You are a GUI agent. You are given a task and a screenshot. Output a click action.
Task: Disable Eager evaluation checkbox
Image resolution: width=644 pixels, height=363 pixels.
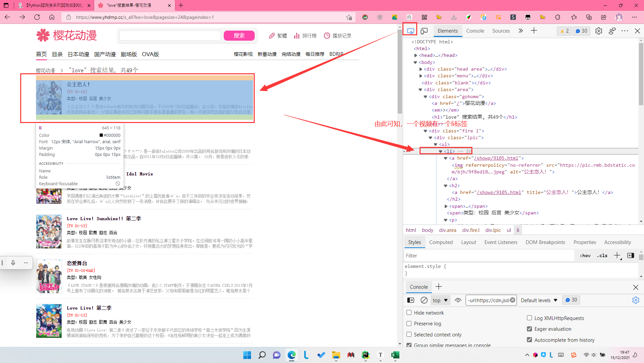point(529,329)
